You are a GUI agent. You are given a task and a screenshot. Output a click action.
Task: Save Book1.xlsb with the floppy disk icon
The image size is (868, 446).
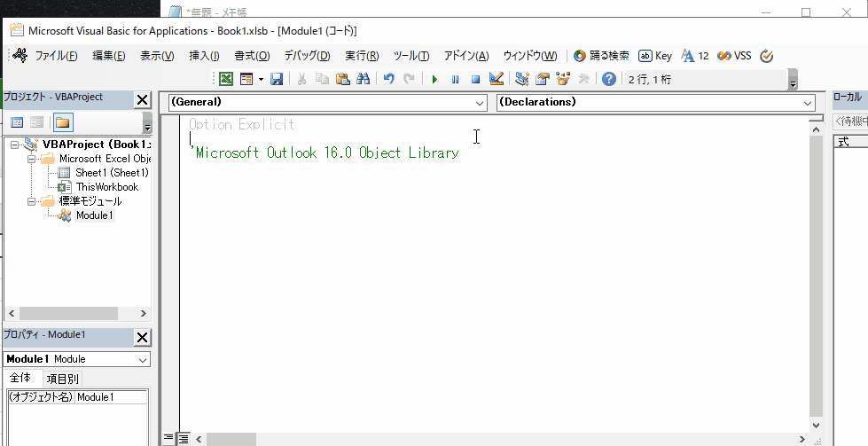(277, 79)
